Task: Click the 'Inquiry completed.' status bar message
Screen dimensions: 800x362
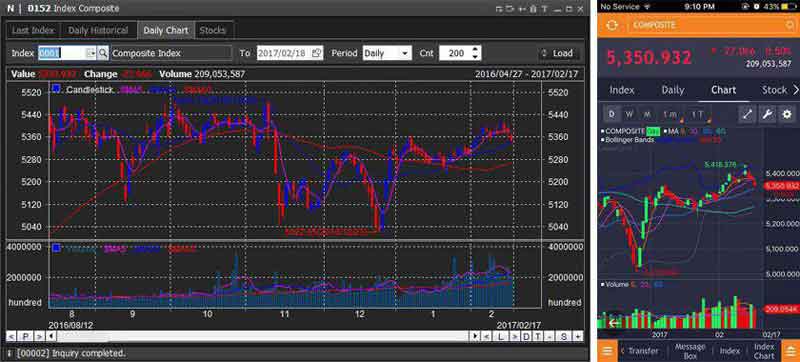Action: [x=72, y=353]
